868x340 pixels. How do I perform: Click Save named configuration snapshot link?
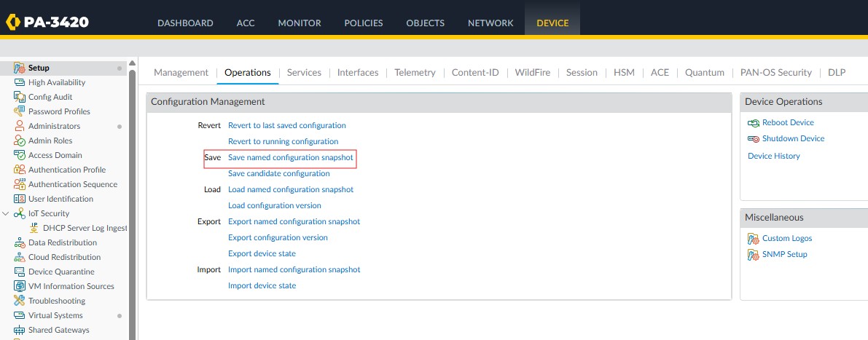click(291, 157)
